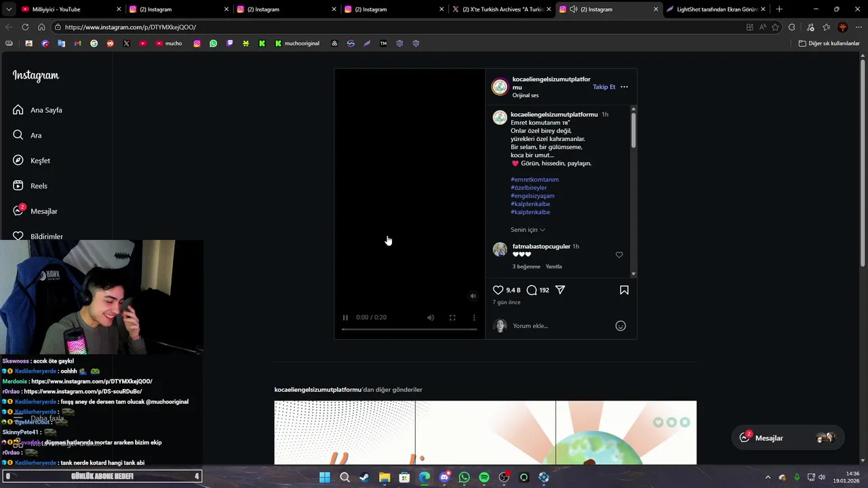View the 3 beğenme likes list
868x488 pixels.
click(526, 266)
